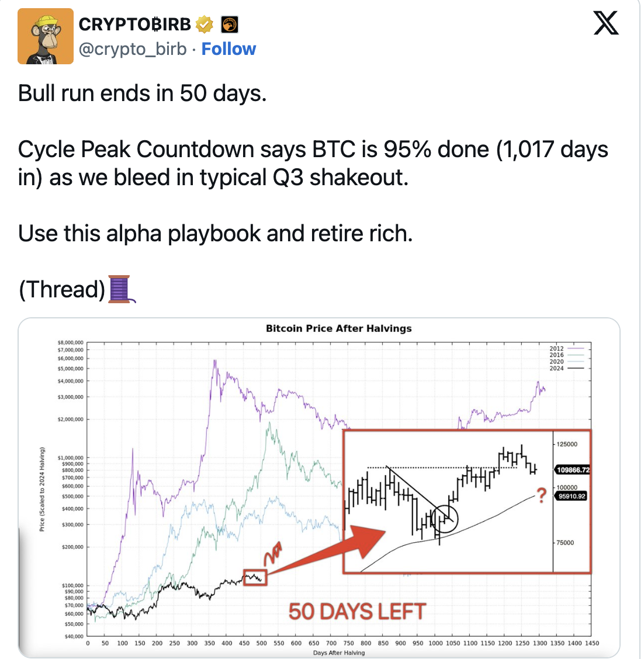Open the X logo link

[x=606, y=23]
